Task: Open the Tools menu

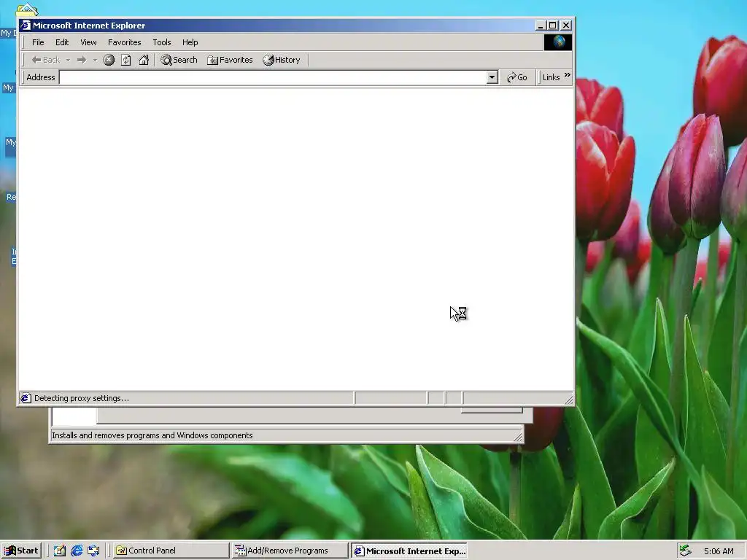Action: pos(161,42)
